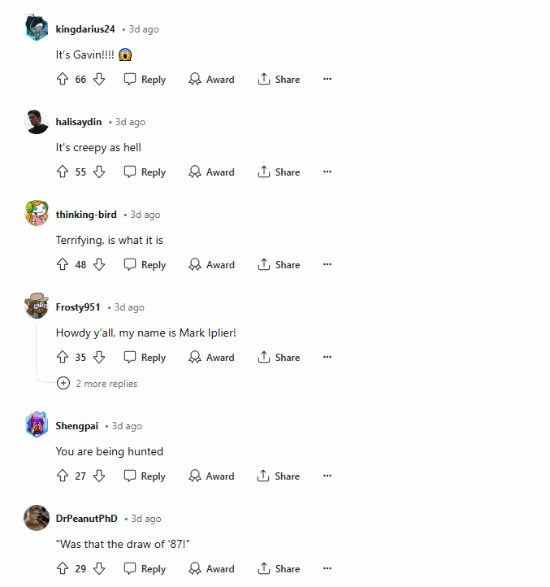The height and width of the screenshot is (587, 550).
Task: Expand 2 more replies under Frosty951
Action: coord(97,383)
